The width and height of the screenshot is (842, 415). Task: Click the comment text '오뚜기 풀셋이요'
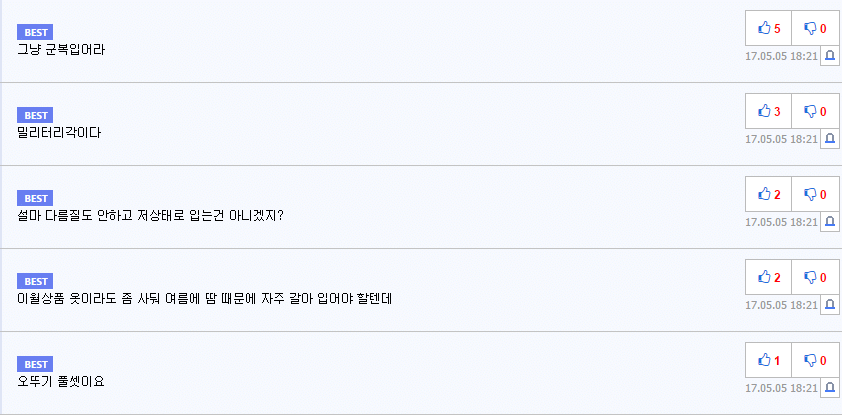pyautogui.click(x=61, y=381)
